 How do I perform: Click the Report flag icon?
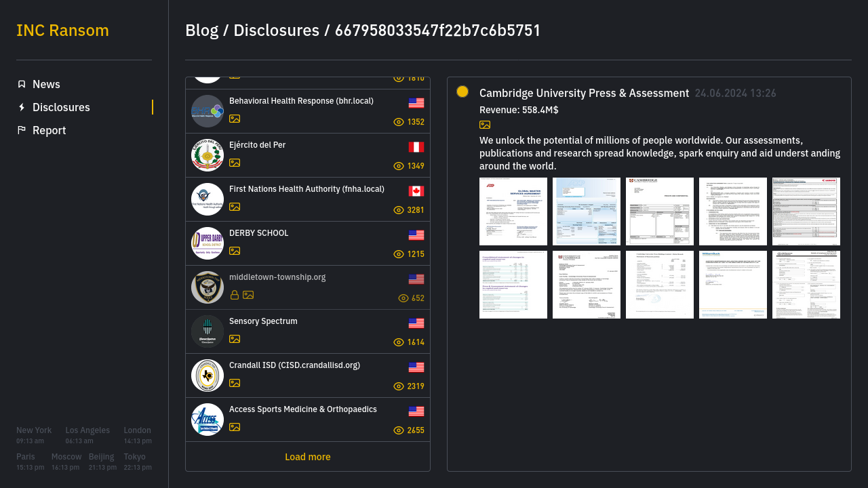[22, 130]
